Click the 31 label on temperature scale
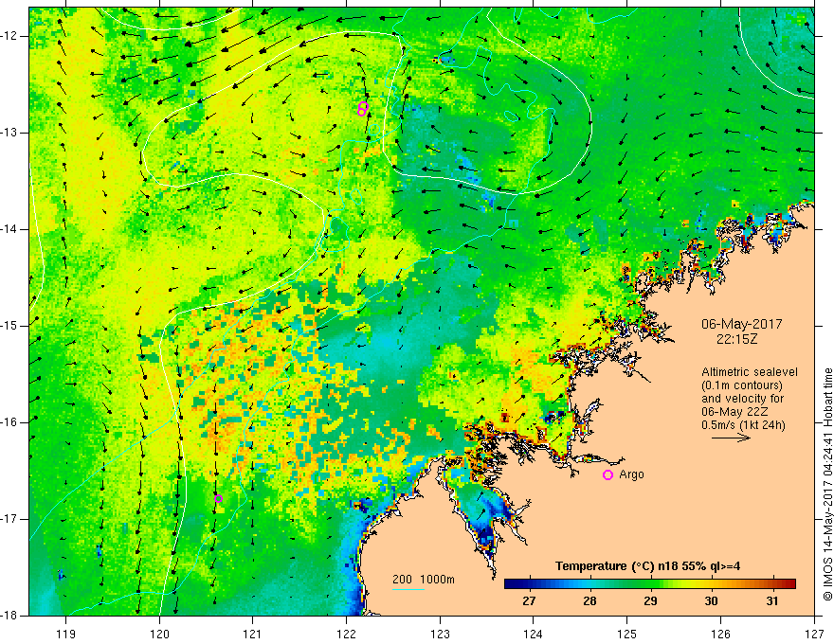The image size is (834, 644). [x=771, y=601]
